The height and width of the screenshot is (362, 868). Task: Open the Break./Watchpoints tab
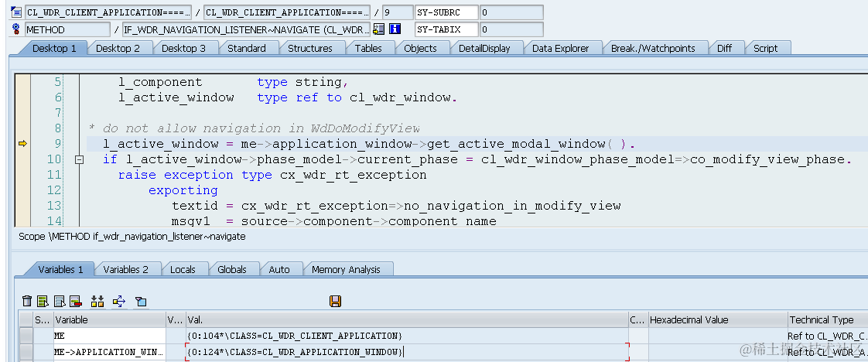coord(653,48)
